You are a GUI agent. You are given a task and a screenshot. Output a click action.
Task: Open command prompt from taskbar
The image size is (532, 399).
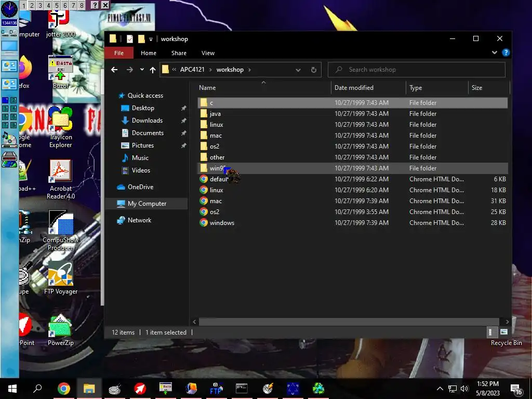pyautogui.click(x=242, y=389)
